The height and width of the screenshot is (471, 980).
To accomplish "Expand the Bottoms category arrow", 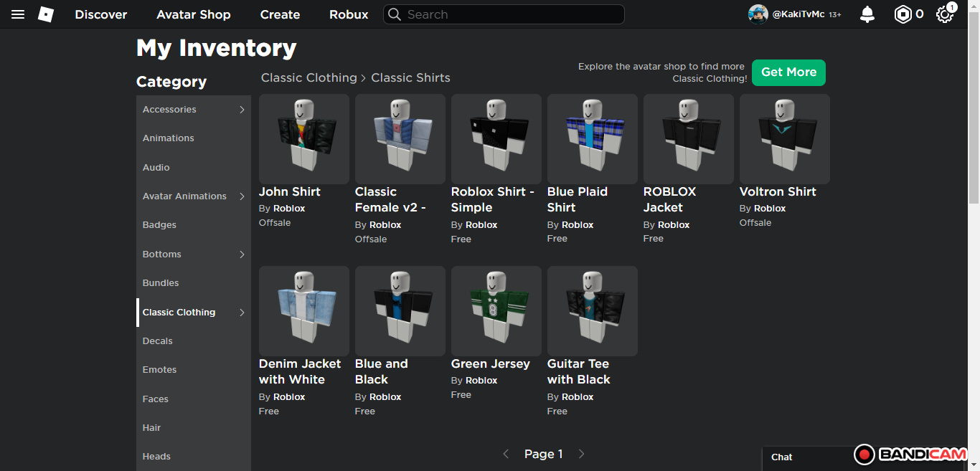I will [x=242, y=254].
